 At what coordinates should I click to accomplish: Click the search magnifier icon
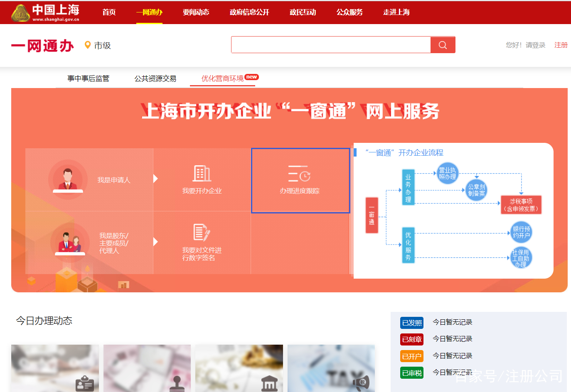click(442, 44)
